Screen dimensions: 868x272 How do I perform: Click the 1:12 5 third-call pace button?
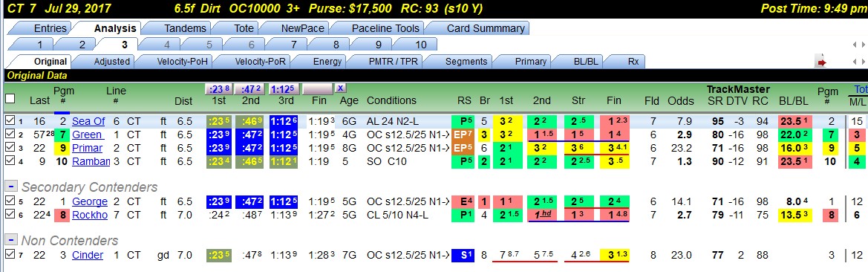284,88
